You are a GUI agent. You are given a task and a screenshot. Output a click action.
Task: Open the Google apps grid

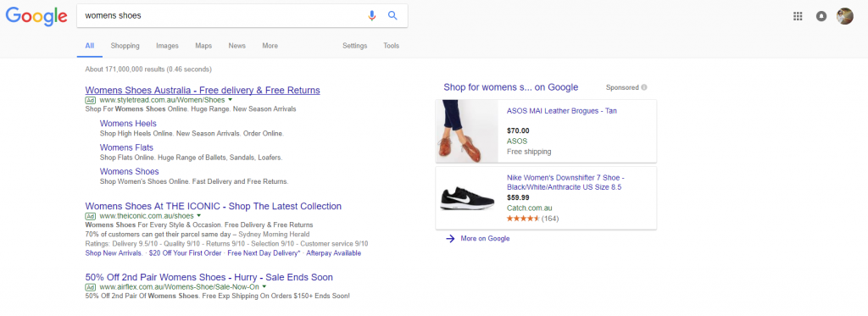click(798, 16)
